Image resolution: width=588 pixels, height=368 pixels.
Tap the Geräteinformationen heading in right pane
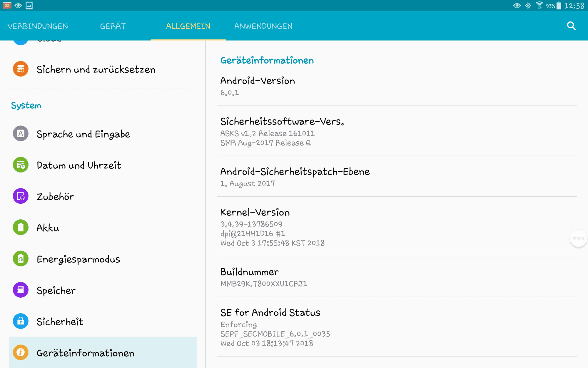pos(267,60)
